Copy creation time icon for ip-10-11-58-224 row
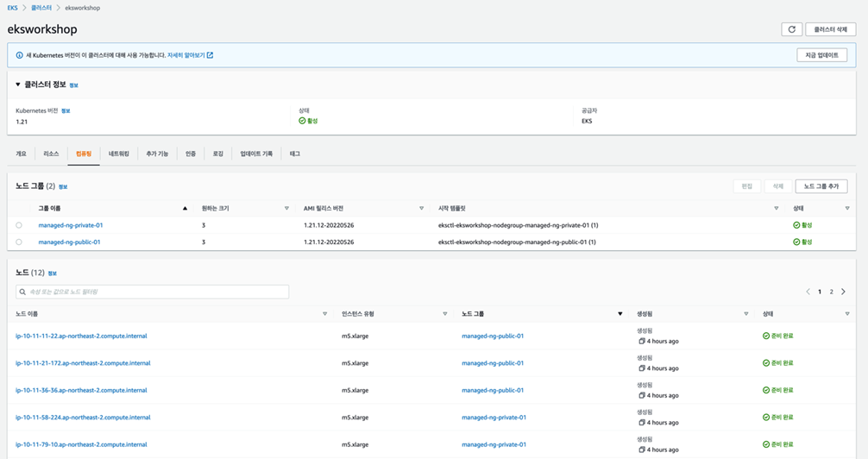Image resolution: width=868 pixels, height=459 pixels. click(x=642, y=423)
